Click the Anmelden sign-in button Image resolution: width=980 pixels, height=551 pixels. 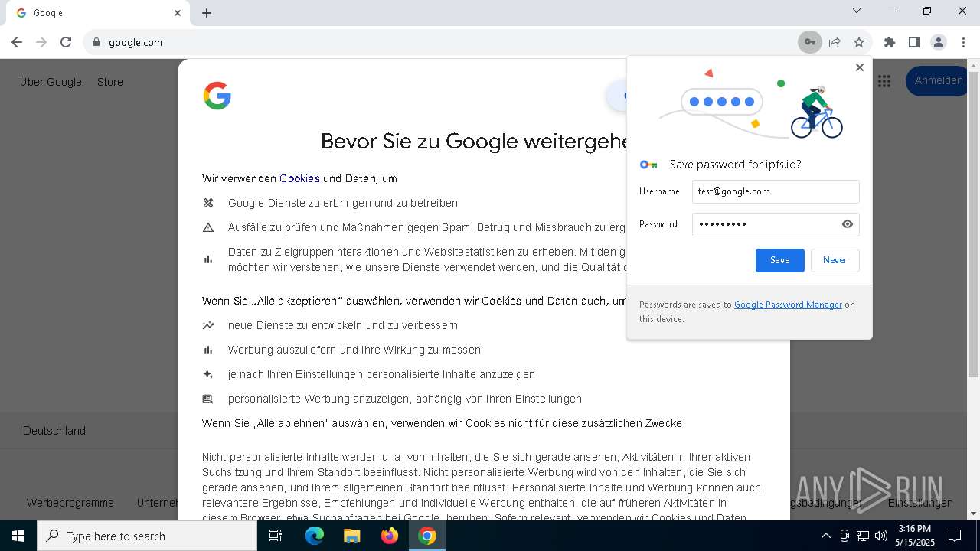point(939,81)
